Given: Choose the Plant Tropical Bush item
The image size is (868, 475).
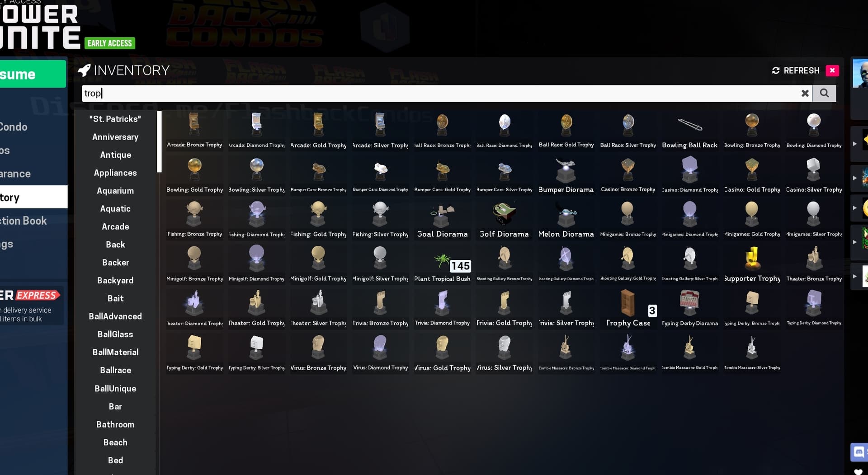Looking at the screenshot, I should click(442, 264).
